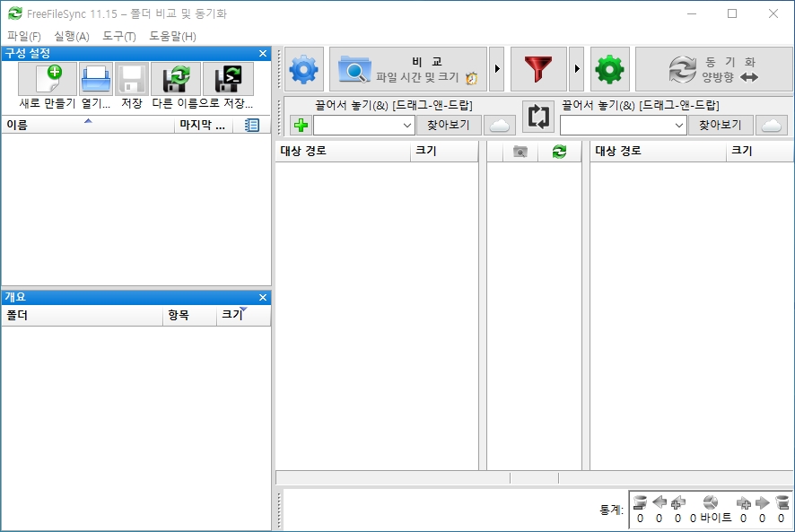Select right cloud storage icon
The width and height of the screenshot is (795, 532).
click(772, 126)
